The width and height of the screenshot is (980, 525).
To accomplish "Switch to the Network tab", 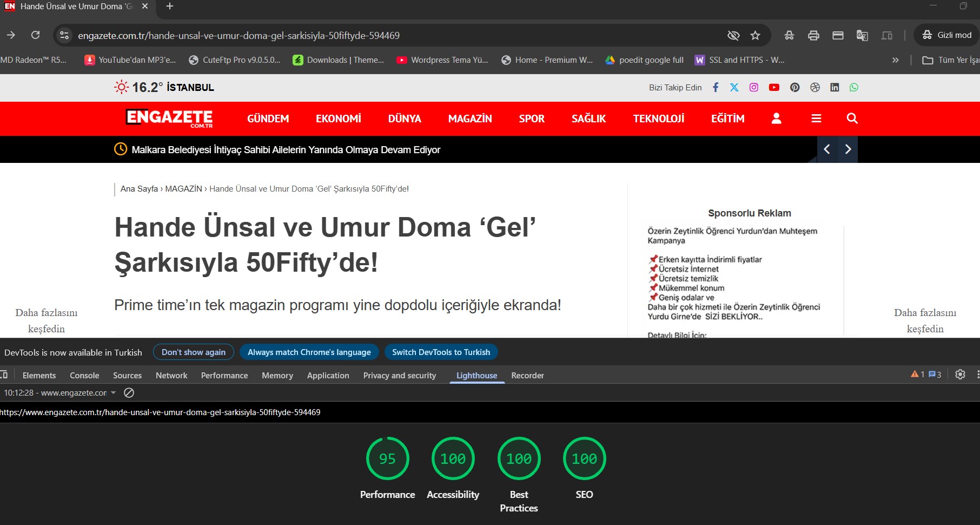I will (171, 376).
